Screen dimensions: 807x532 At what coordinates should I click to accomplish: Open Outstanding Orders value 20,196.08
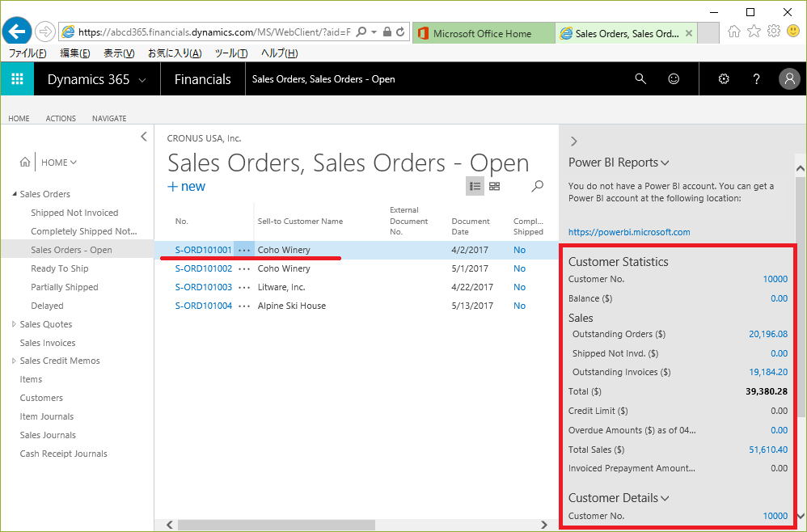(768, 334)
